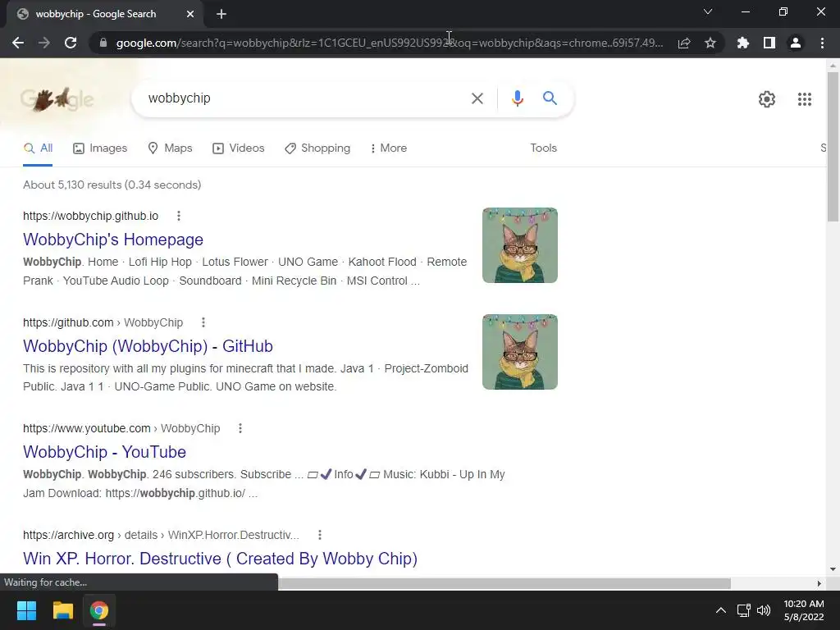Open the network status icon
The image size is (840, 630).
point(743,610)
